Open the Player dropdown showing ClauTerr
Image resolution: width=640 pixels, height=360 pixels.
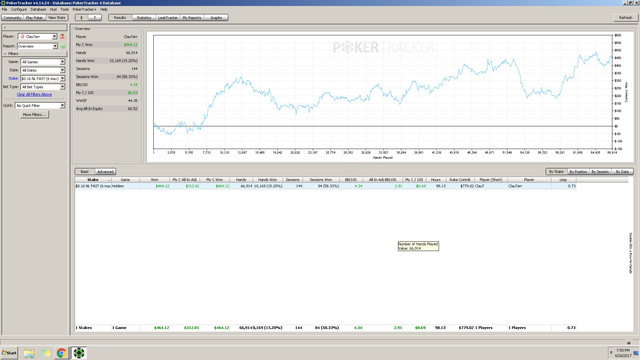tap(37, 36)
